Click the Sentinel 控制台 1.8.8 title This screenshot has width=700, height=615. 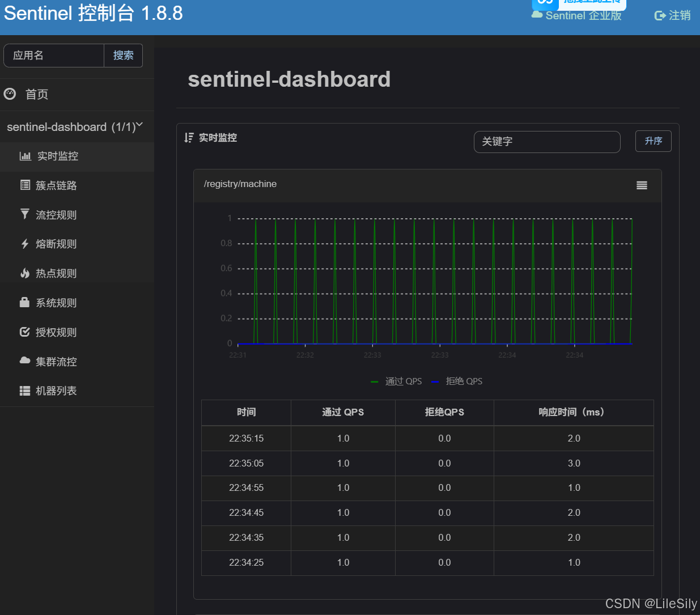click(x=94, y=12)
